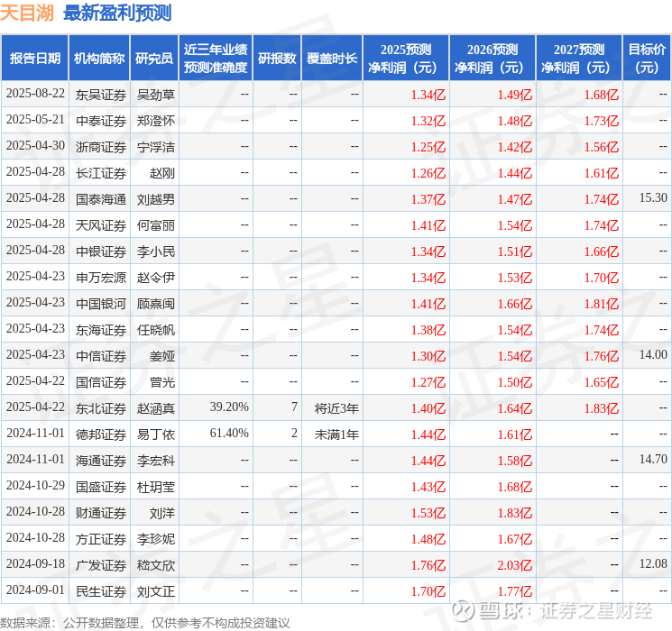This screenshot has width=672, height=631.
Task: Click analyst name 吴劲草
Action: coord(155,95)
